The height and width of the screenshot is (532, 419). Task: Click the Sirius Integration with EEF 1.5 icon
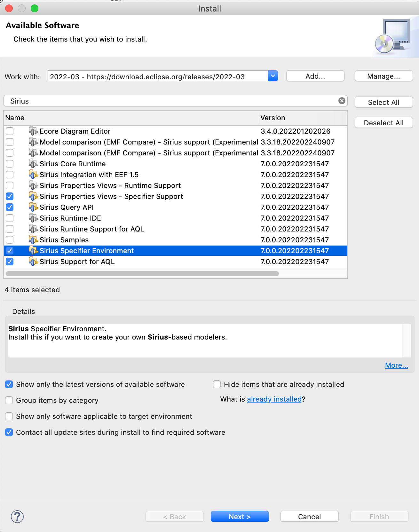pyautogui.click(x=33, y=175)
